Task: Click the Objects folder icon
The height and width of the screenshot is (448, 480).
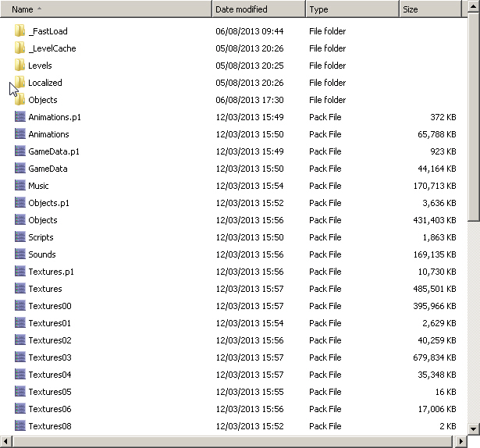Action: pyautogui.click(x=20, y=100)
